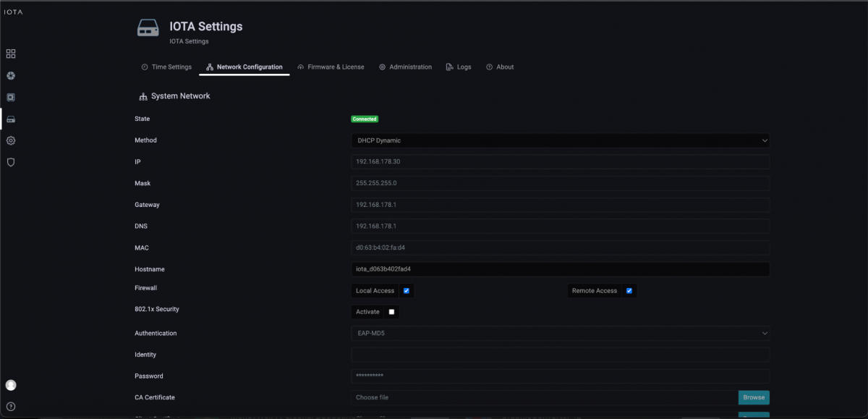
Task: Go to the Administration tab
Action: coord(405,67)
